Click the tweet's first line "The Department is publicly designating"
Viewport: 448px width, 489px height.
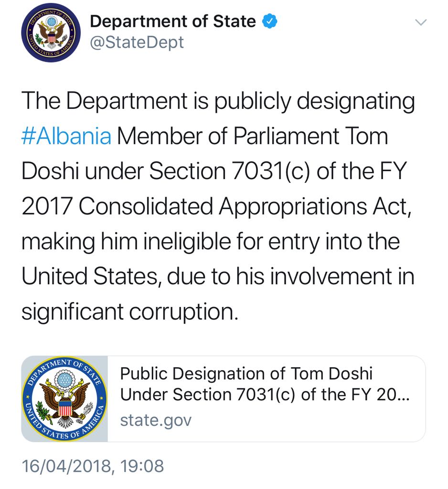[x=218, y=101]
